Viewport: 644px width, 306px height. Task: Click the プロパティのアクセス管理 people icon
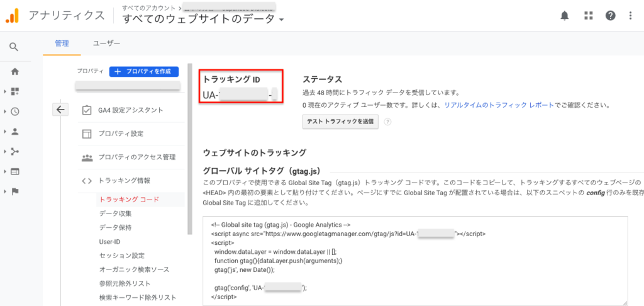(87, 157)
